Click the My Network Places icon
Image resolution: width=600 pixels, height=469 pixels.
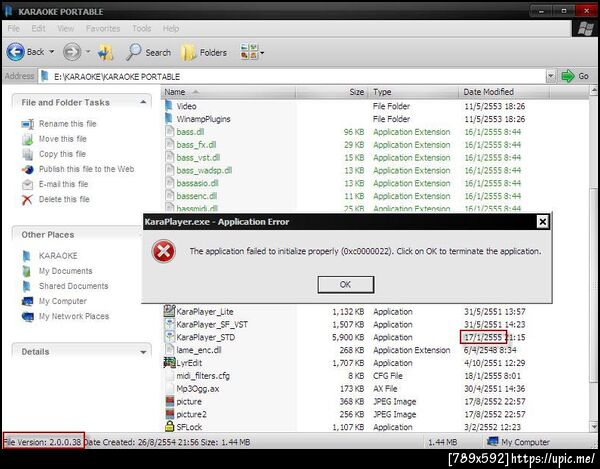(x=28, y=317)
